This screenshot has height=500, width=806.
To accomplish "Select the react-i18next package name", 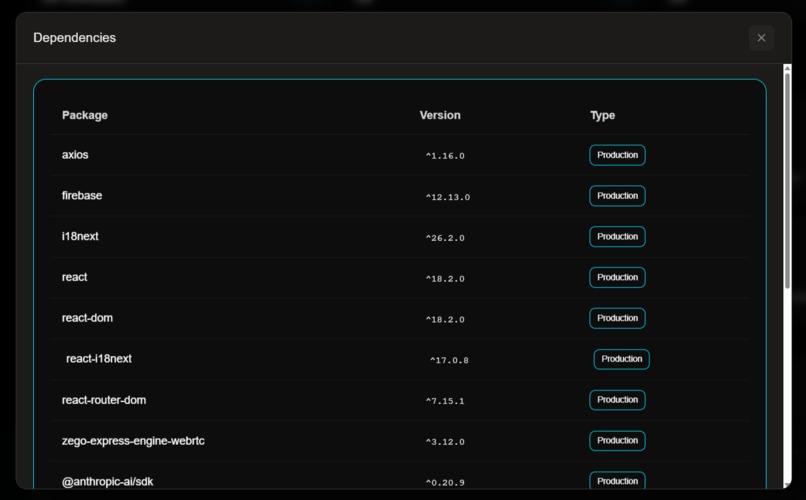I will [x=99, y=359].
